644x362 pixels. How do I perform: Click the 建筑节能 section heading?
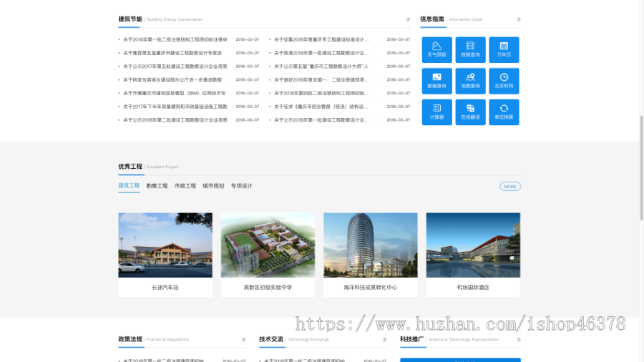click(x=130, y=19)
